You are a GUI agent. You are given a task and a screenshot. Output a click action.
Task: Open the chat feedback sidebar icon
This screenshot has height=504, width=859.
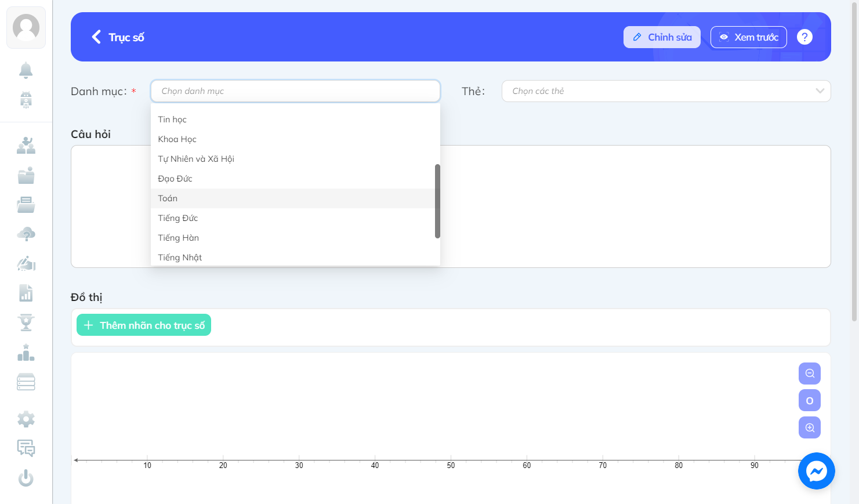tap(26, 448)
